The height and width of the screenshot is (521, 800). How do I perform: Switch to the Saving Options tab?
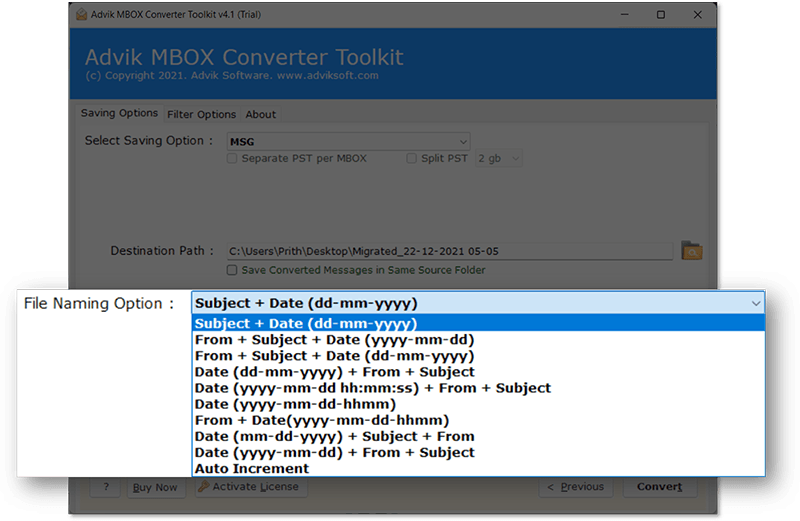(119, 113)
